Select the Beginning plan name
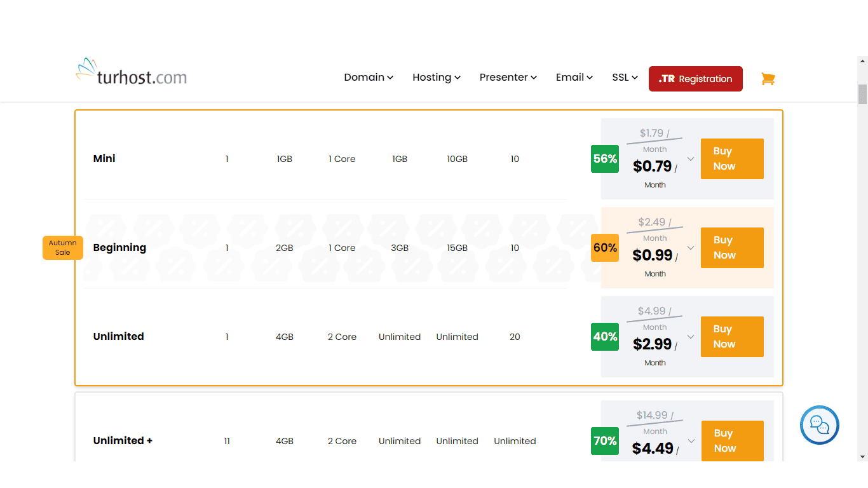 coord(119,248)
